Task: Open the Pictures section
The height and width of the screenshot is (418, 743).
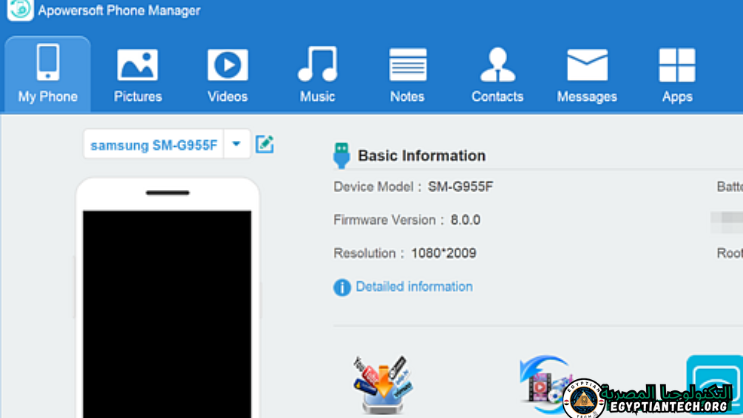Action: click(x=138, y=75)
